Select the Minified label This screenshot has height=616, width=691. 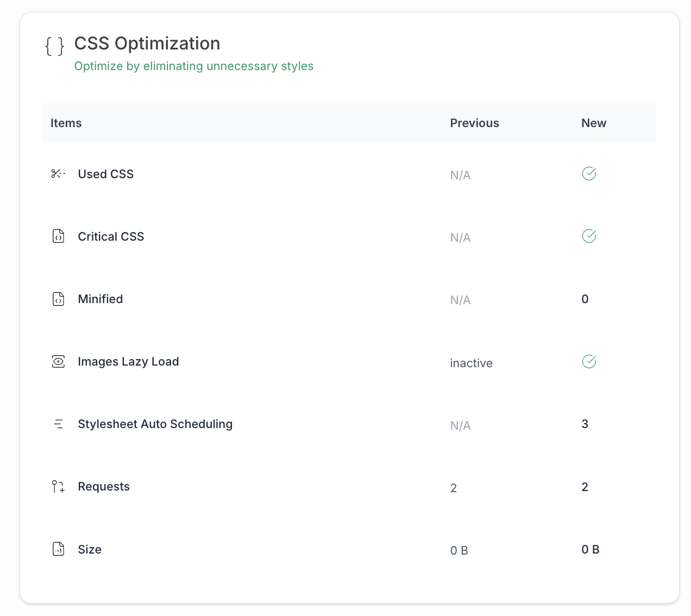click(x=100, y=299)
